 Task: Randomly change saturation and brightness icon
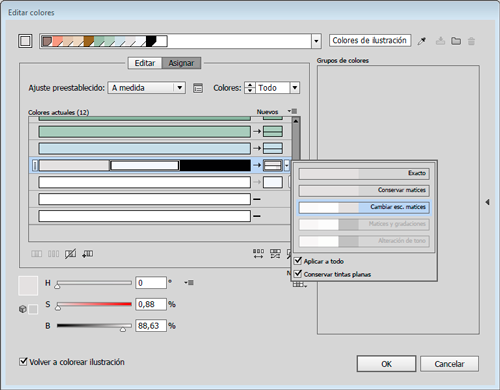[x=275, y=254]
